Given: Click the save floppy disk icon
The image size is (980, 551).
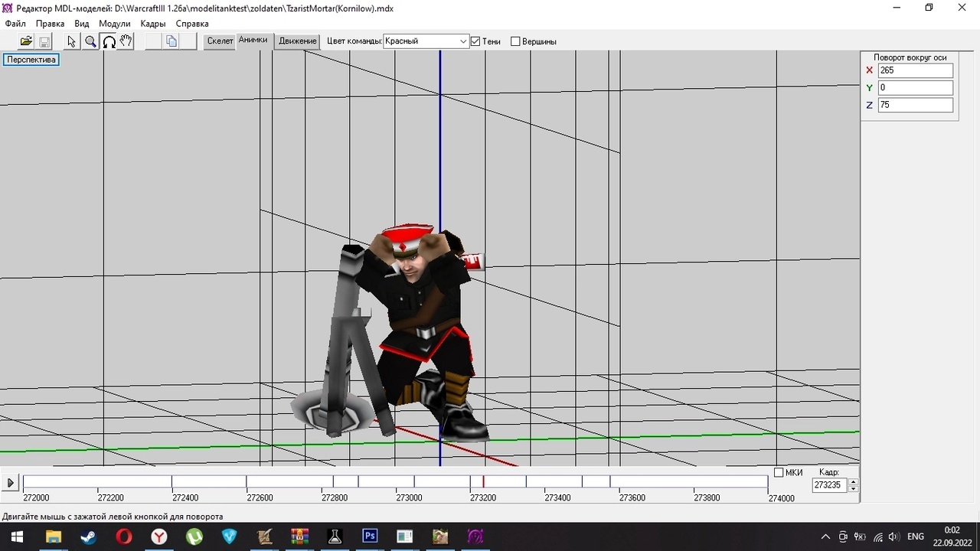Looking at the screenshot, I should 44,41.
